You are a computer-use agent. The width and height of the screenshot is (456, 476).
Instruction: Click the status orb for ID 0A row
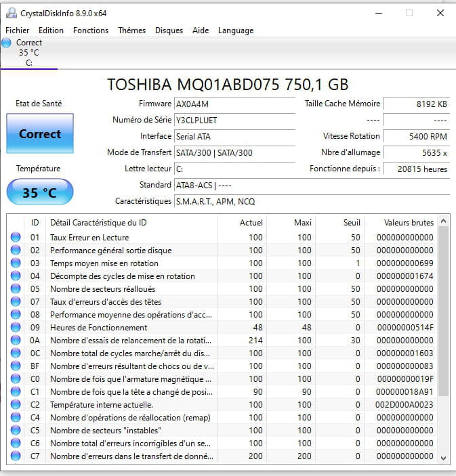16,340
